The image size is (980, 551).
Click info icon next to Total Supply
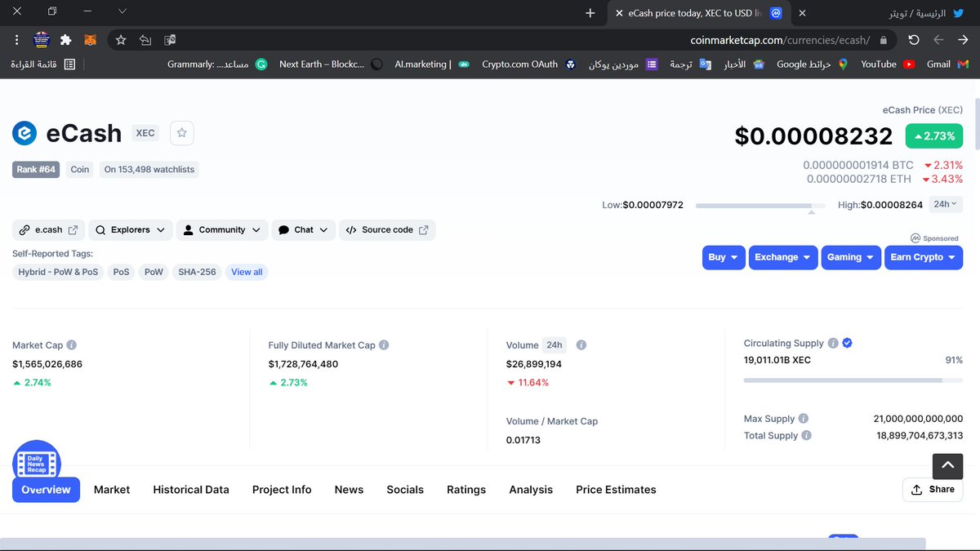[x=807, y=436]
